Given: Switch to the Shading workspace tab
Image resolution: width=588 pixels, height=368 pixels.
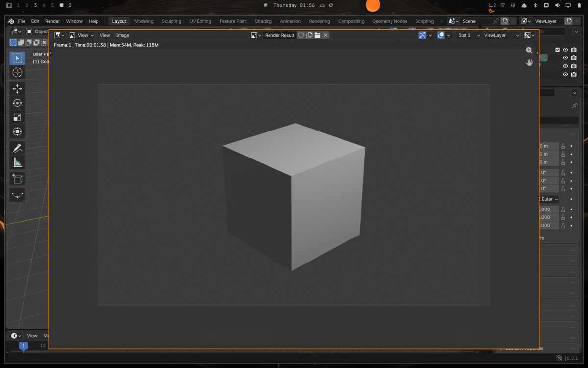Looking at the screenshot, I should (x=263, y=21).
